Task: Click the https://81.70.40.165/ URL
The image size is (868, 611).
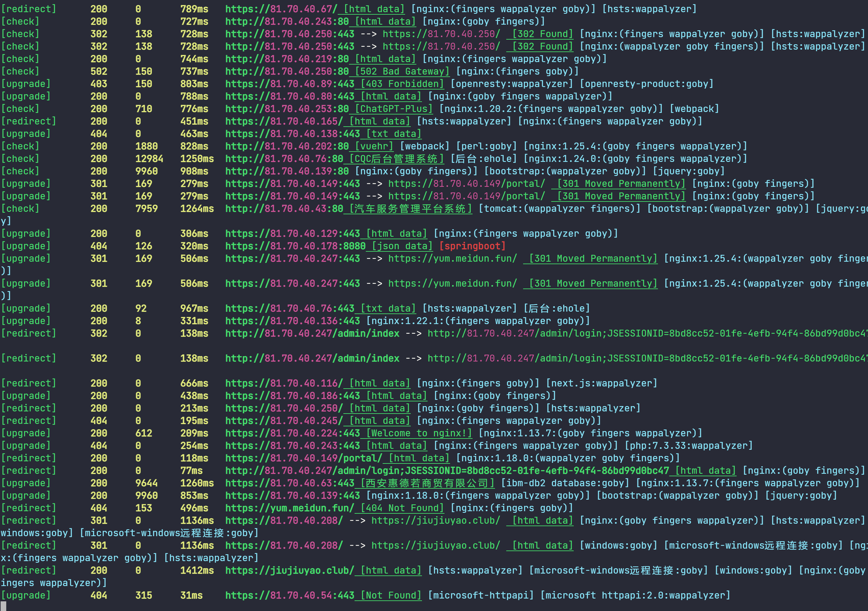Action: [x=284, y=121]
